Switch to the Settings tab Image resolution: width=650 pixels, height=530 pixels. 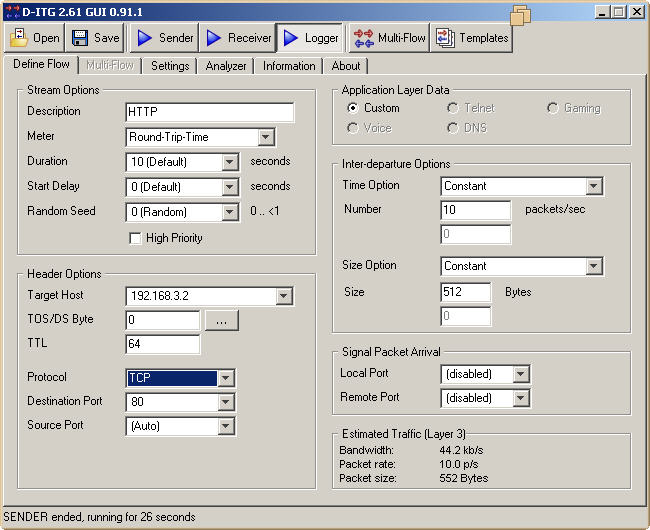pos(170,66)
